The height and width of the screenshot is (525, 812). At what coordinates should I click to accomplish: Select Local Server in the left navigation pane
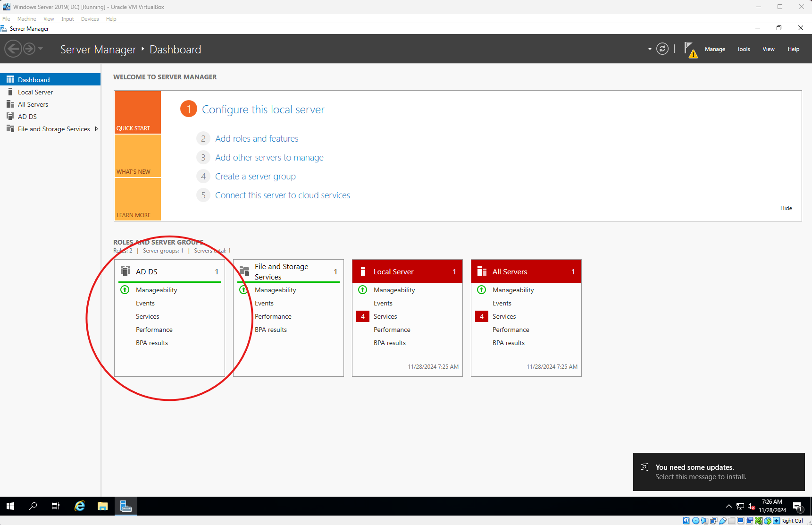[50, 92]
